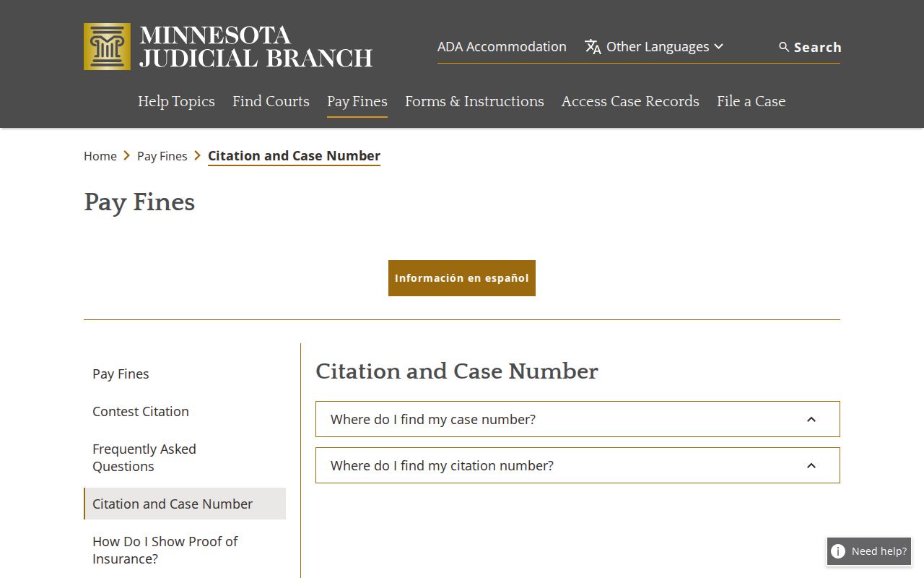Viewport: 924px width, 578px height.
Task: Open the Forms & Instructions menu
Action: coord(474,101)
